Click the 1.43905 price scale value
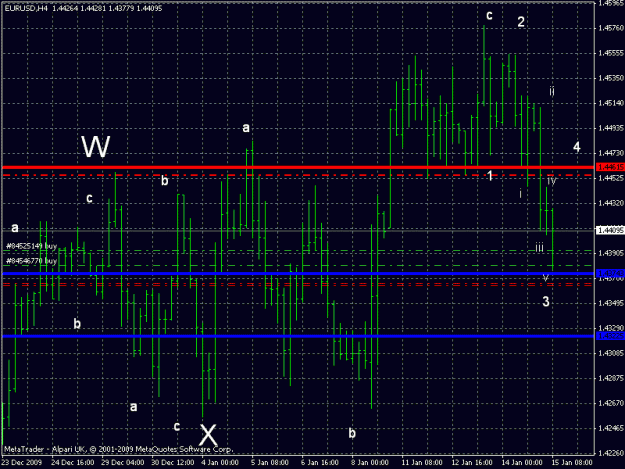 [611, 253]
